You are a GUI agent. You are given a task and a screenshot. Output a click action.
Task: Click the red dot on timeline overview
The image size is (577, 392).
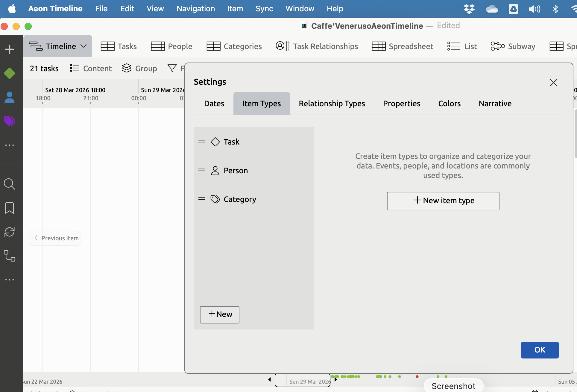tap(417, 376)
